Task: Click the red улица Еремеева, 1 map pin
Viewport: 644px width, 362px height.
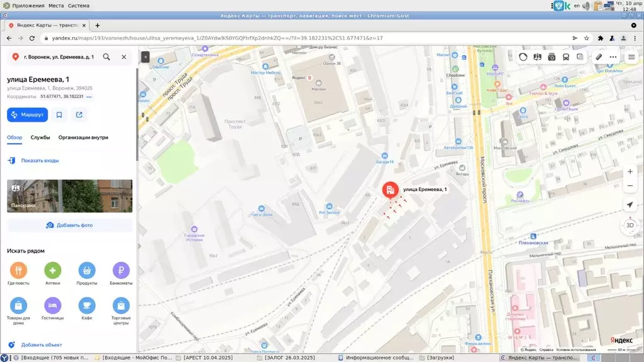Action: (390, 190)
